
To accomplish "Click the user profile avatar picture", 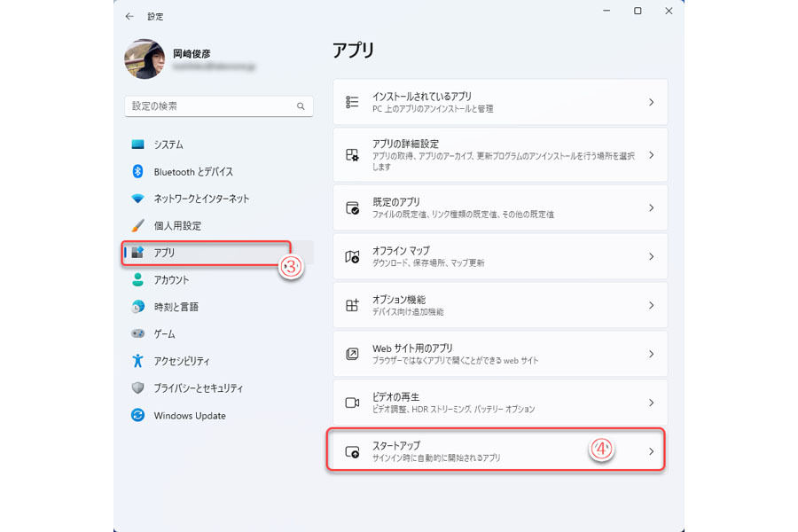I will click(x=145, y=59).
